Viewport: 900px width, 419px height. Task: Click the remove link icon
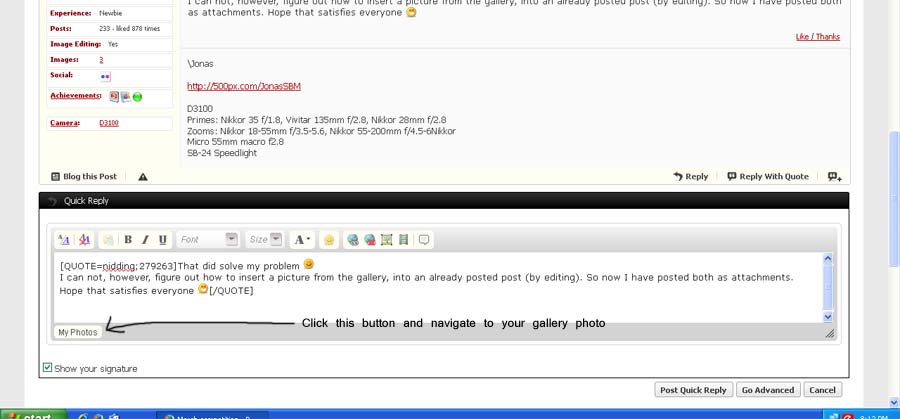click(x=370, y=240)
